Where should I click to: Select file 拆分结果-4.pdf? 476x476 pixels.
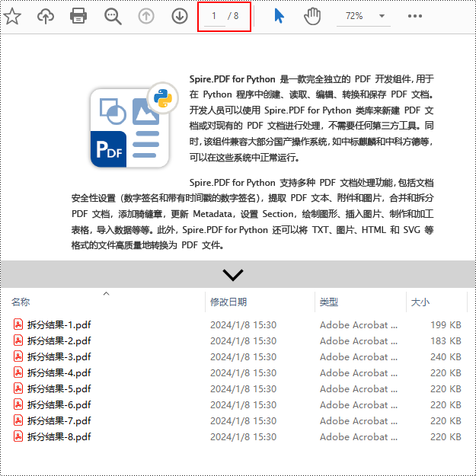pos(59,372)
